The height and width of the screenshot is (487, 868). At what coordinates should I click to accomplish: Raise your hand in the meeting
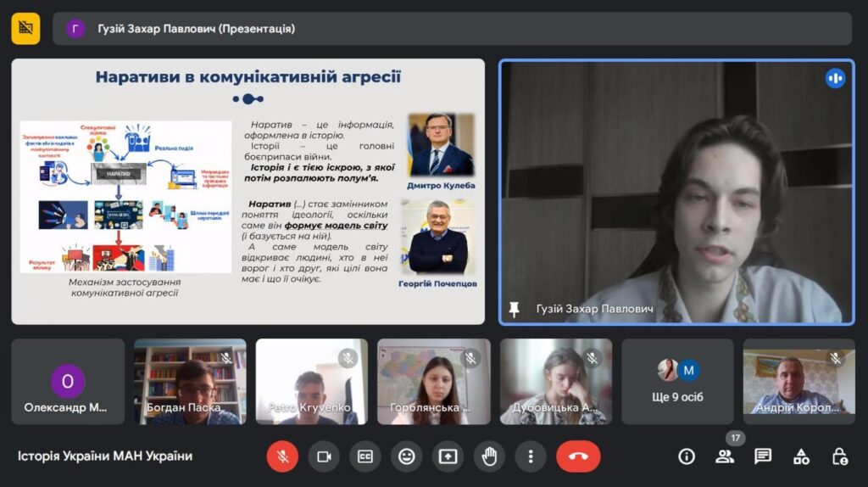pos(489,456)
